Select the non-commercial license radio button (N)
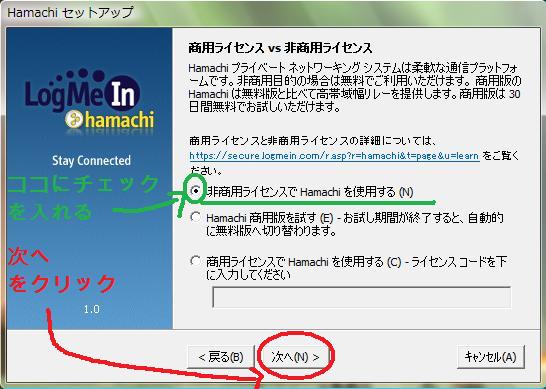This screenshot has width=546, height=389. click(196, 191)
